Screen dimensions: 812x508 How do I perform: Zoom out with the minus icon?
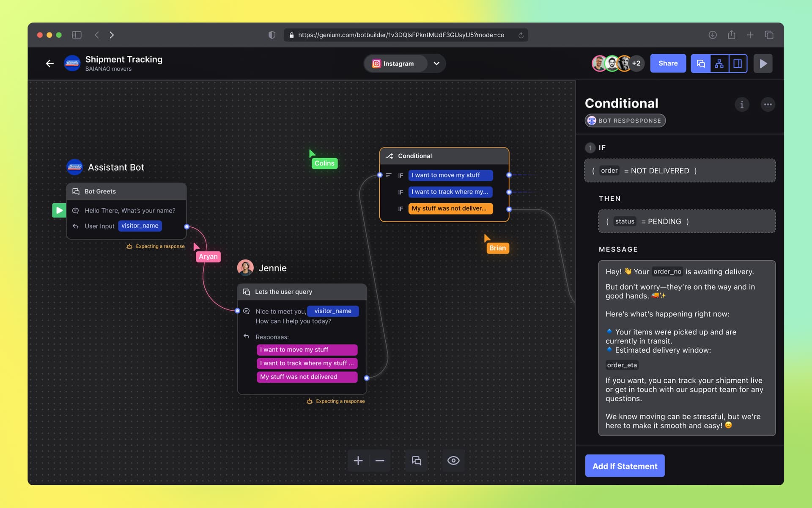point(380,461)
